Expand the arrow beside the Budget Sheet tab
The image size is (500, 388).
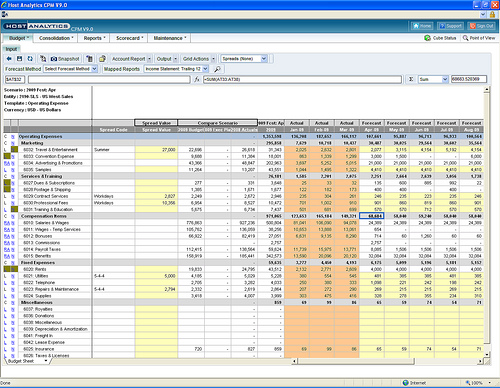46,361
